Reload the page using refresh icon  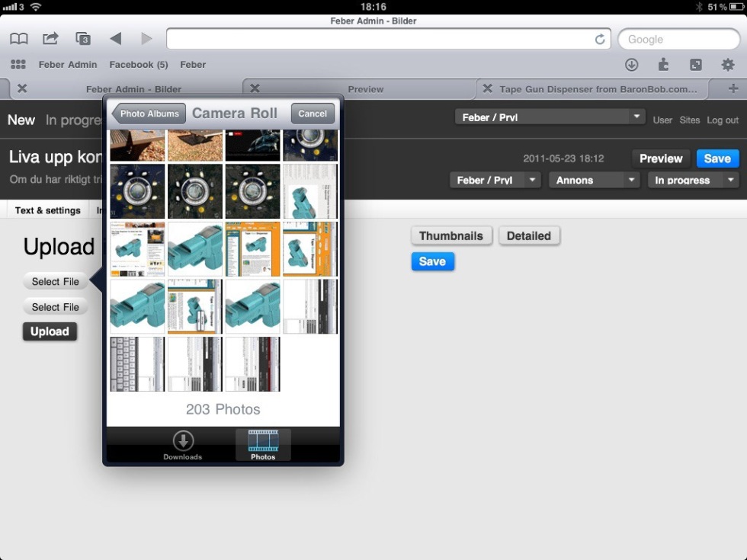(600, 40)
